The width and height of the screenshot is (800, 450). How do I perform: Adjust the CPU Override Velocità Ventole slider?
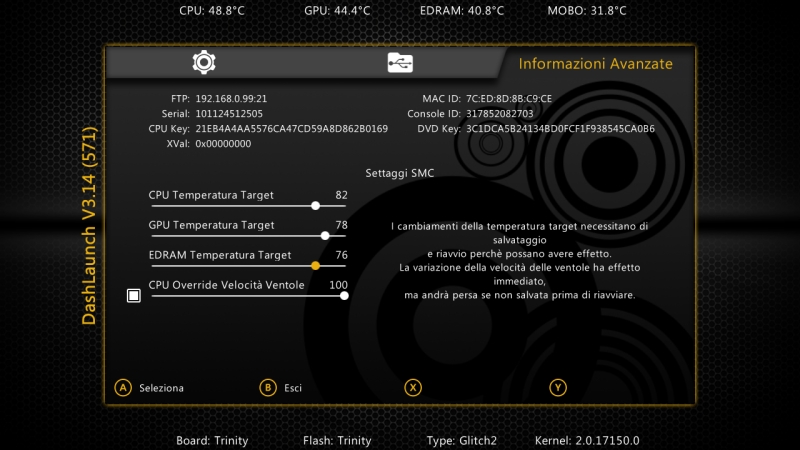point(250,296)
